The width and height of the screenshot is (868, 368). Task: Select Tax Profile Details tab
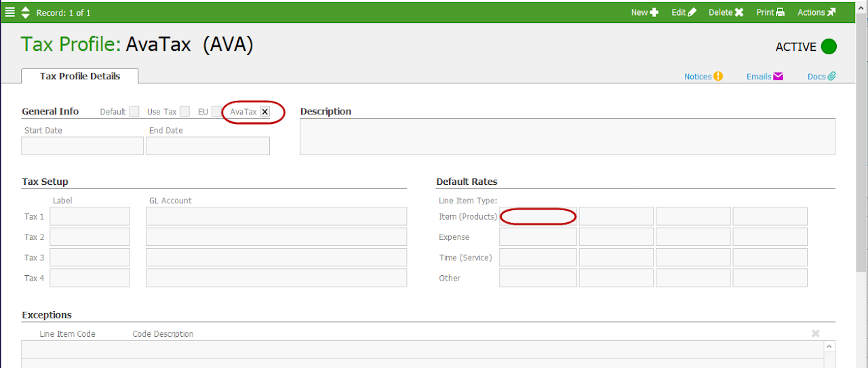coord(80,76)
